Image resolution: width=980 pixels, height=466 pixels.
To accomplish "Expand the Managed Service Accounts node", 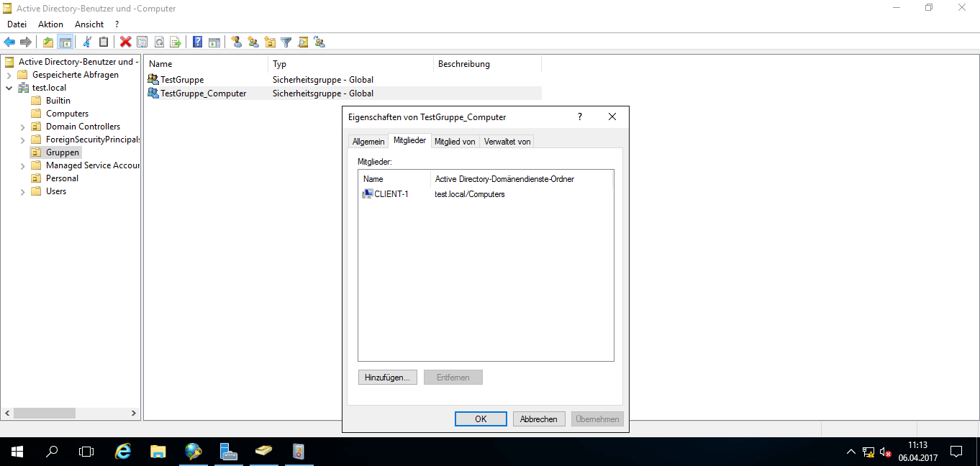I will pyautogui.click(x=22, y=165).
